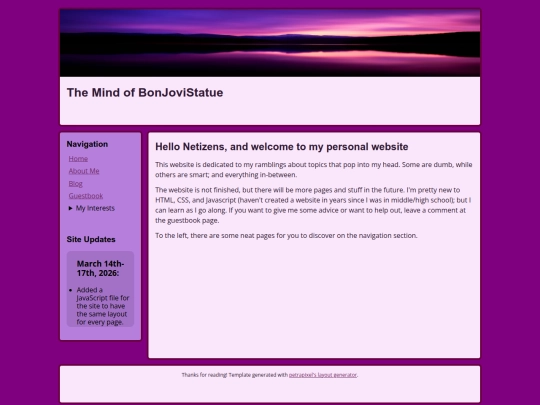
Task: Click the 'March 14th-17th, 2026:' update date
Action: click(x=100, y=268)
